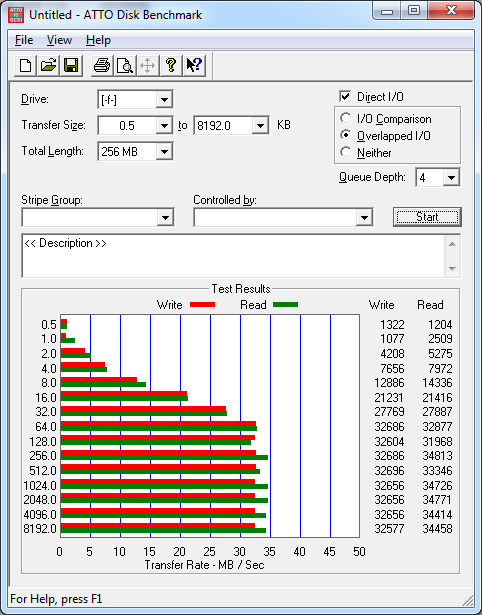Print the benchmark results

click(102, 65)
